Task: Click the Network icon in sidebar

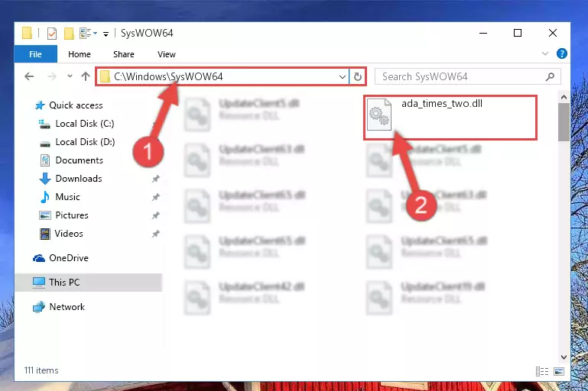Action: tap(39, 307)
